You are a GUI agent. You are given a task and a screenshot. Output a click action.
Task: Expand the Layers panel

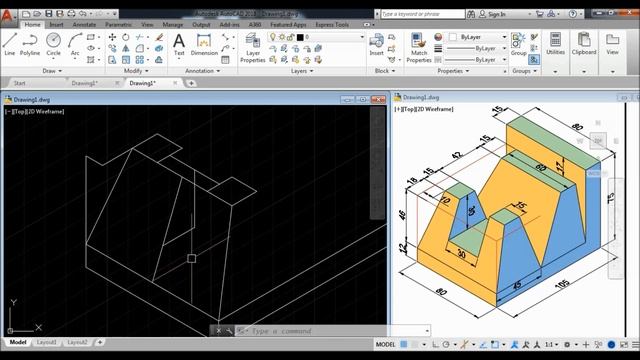pyautogui.click(x=302, y=71)
